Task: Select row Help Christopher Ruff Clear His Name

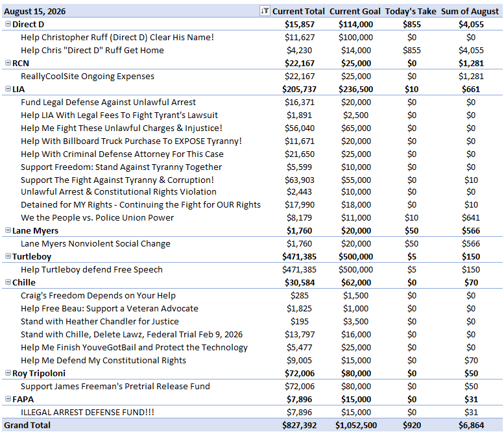Action: pyautogui.click(x=117, y=37)
